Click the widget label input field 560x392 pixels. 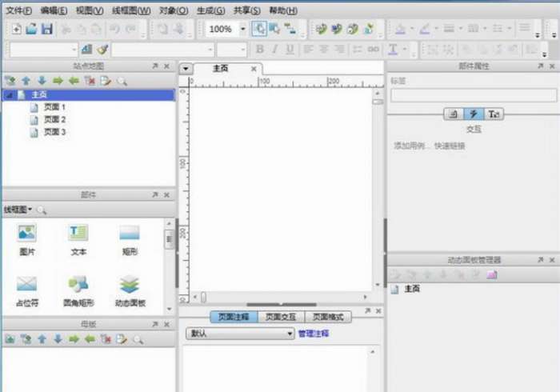474,95
